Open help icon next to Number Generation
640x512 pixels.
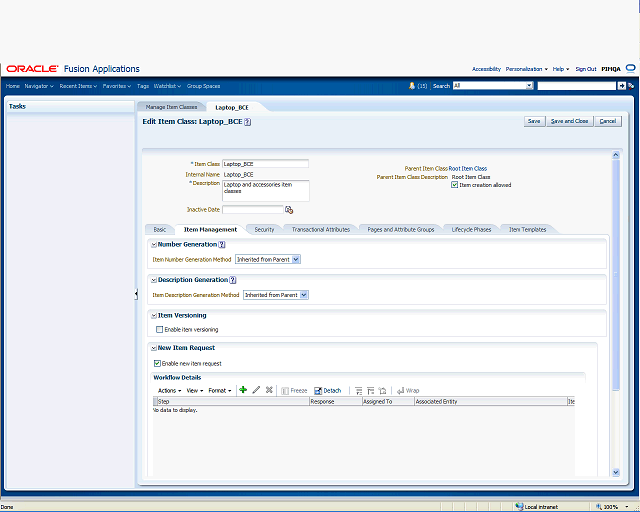point(222,245)
